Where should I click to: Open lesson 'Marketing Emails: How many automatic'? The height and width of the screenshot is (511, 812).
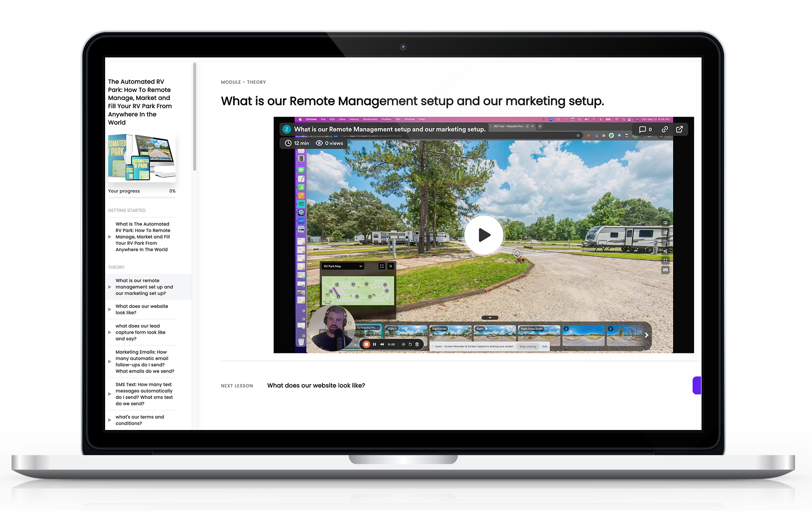point(142,361)
